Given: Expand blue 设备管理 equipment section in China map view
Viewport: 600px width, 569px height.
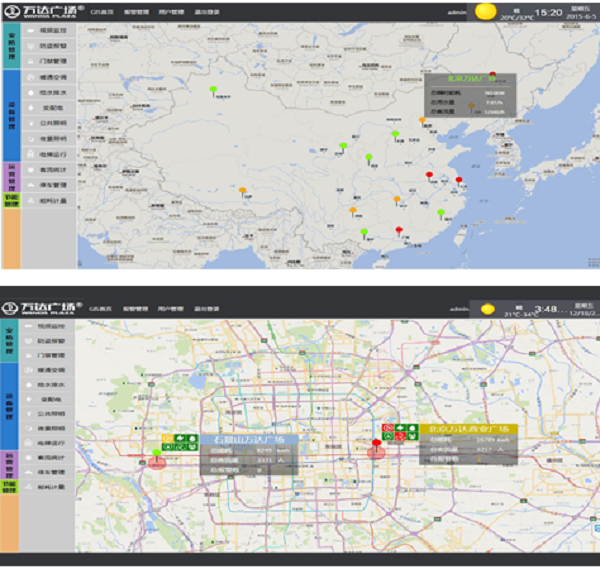Looking at the screenshot, I should click(x=11, y=115).
